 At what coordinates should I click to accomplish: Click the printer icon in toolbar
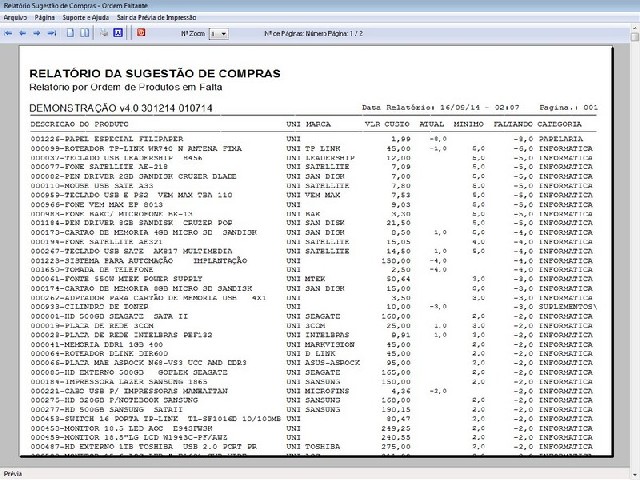(104, 33)
